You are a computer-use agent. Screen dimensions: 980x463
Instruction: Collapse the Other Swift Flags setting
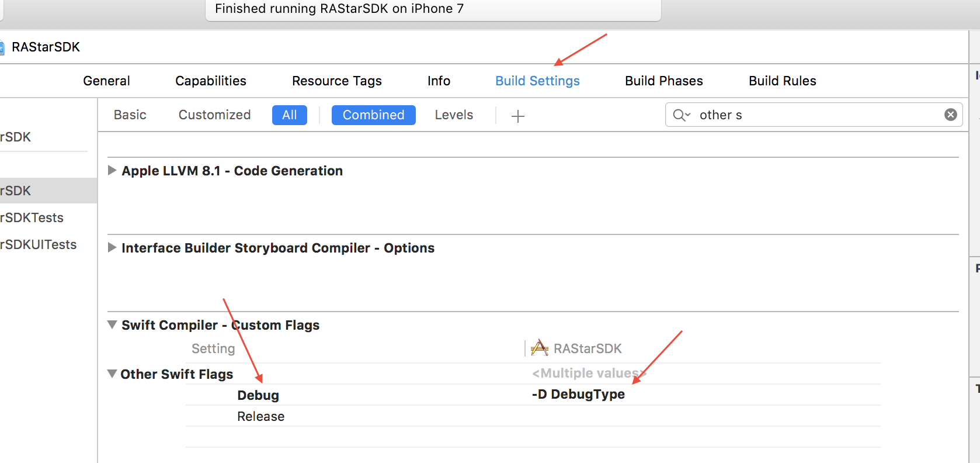tap(112, 374)
